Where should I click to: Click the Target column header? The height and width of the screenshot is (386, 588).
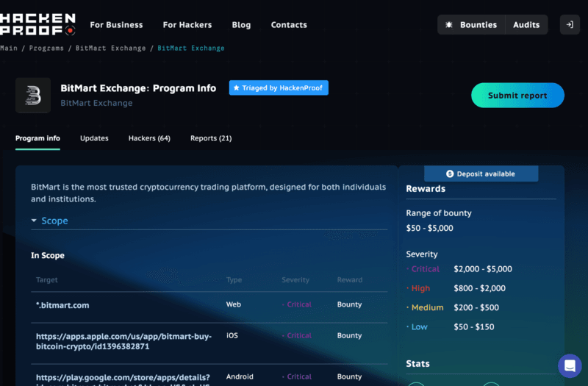point(47,280)
